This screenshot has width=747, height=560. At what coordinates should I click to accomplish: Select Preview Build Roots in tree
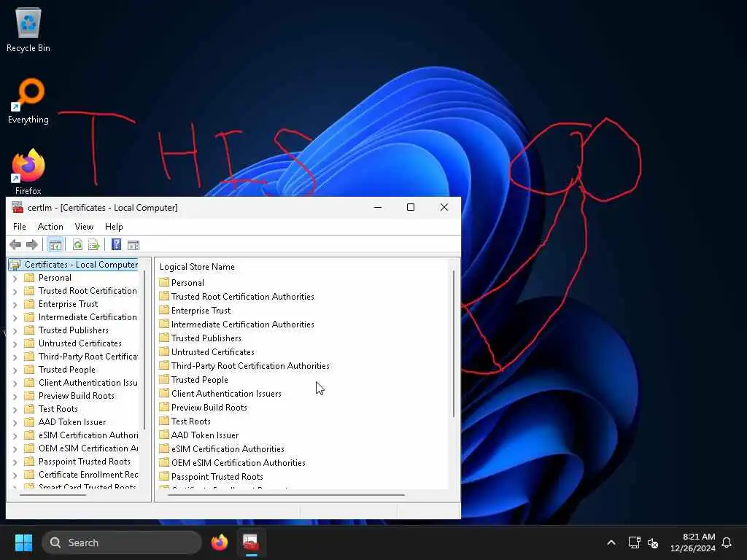pyautogui.click(x=76, y=396)
